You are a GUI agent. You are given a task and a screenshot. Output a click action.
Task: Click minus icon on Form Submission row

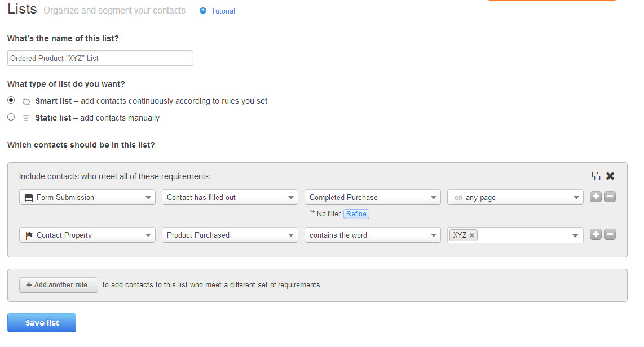pos(610,197)
